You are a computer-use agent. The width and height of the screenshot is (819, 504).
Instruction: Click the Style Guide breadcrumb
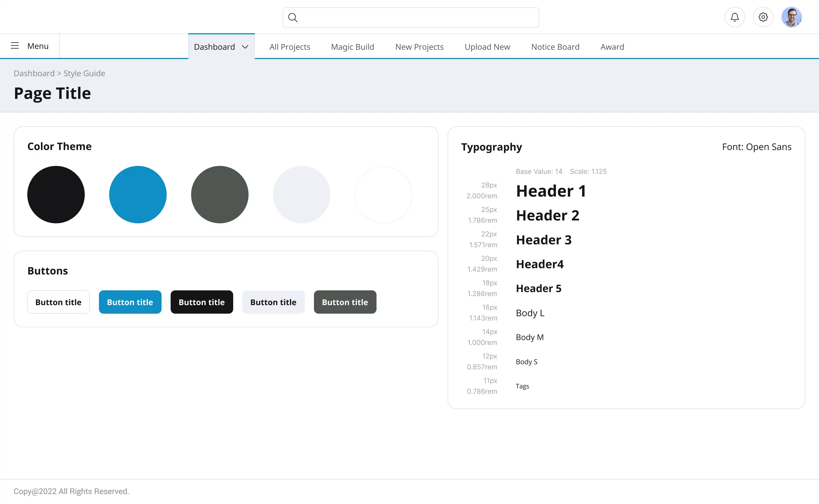click(x=84, y=73)
